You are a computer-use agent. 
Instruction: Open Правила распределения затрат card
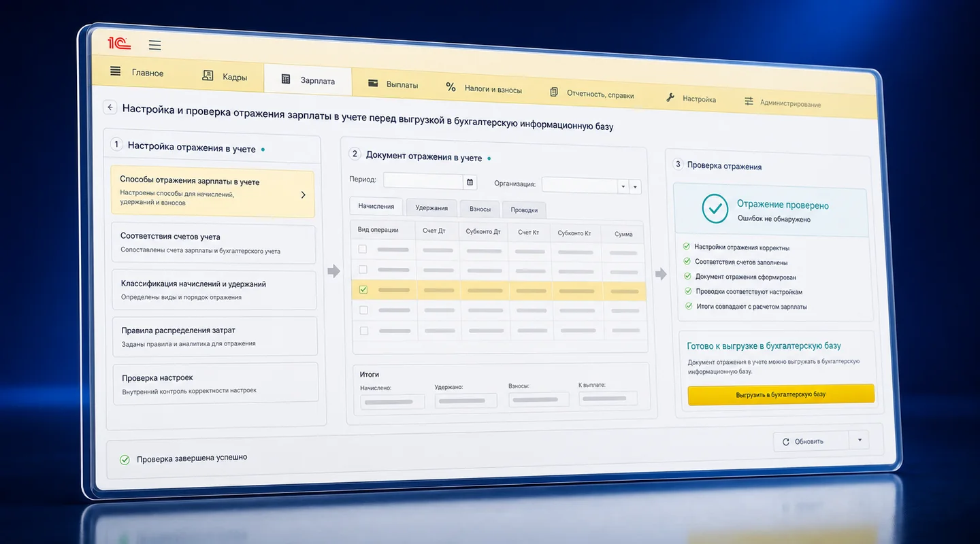215,337
